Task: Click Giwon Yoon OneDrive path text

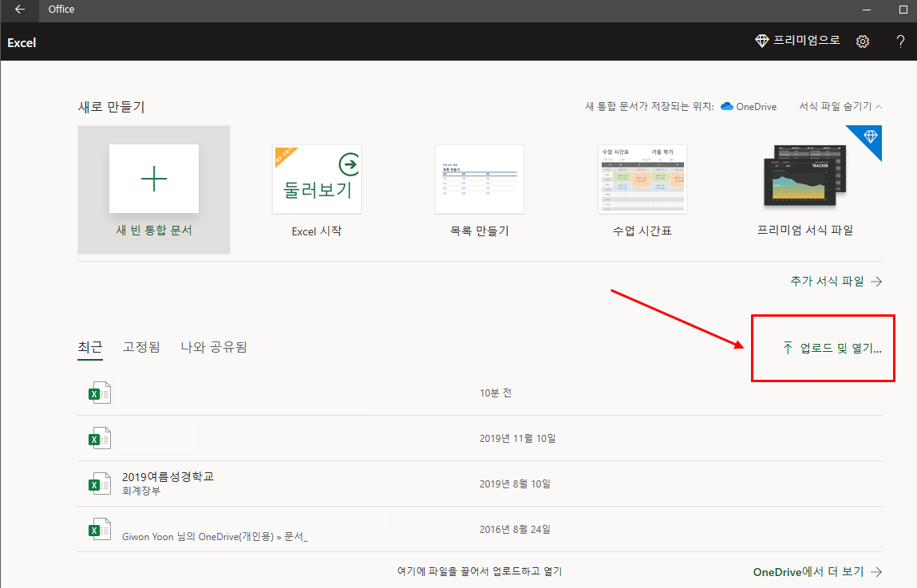Action: point(215,537)
